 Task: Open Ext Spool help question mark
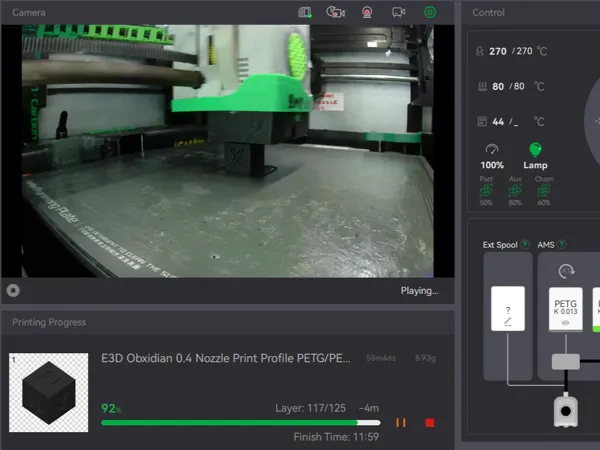point(525,244)
